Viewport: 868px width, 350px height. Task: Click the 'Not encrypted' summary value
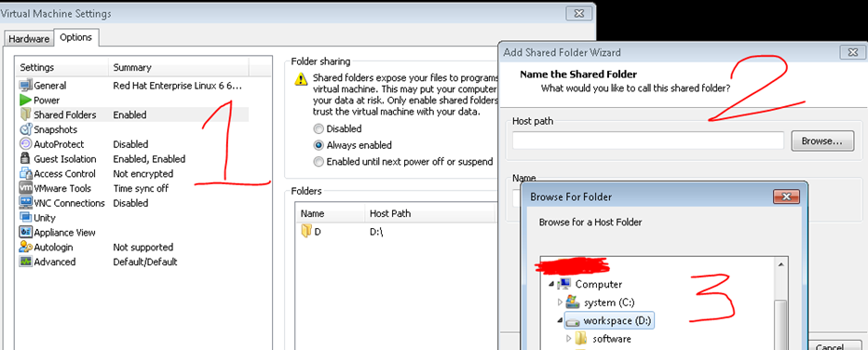(x=142, y=174)
